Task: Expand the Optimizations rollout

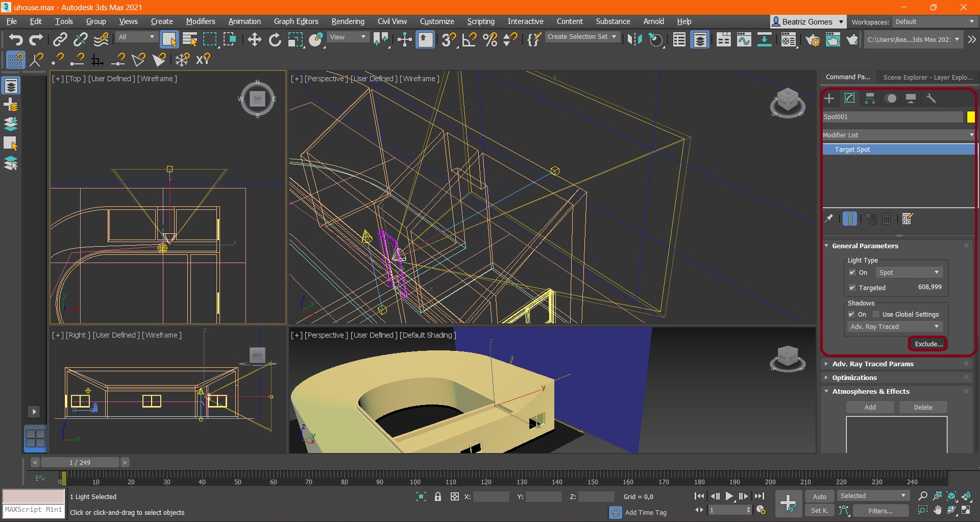Action: point(854,378)
